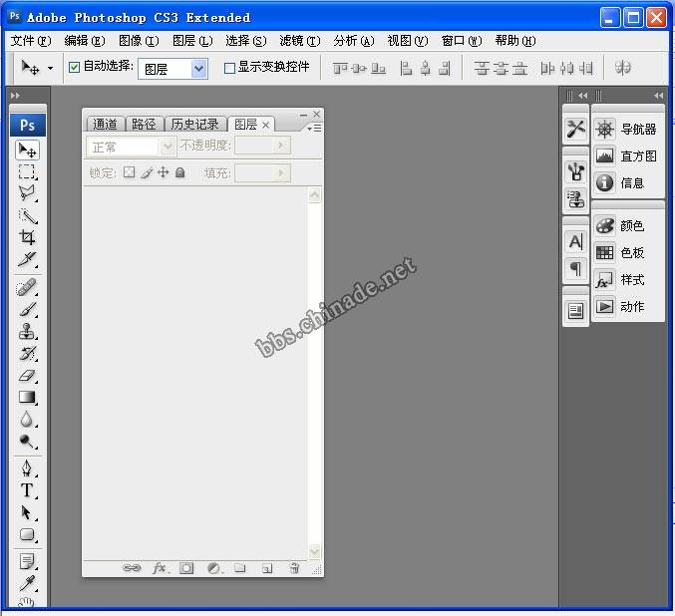
Task: Select the Eraser tool
Action: [x=28, y=376]
